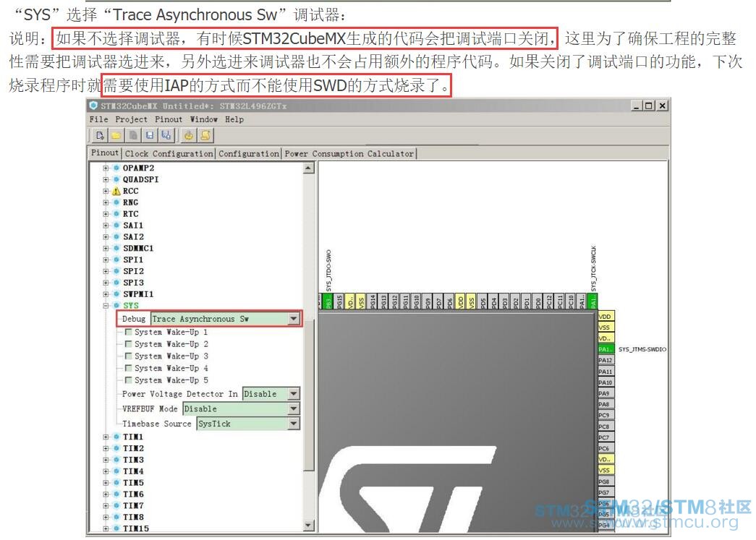The image size is (756, 540).
Task: Click the RCC warning triangle icon
Action: [x=116, y=192]
